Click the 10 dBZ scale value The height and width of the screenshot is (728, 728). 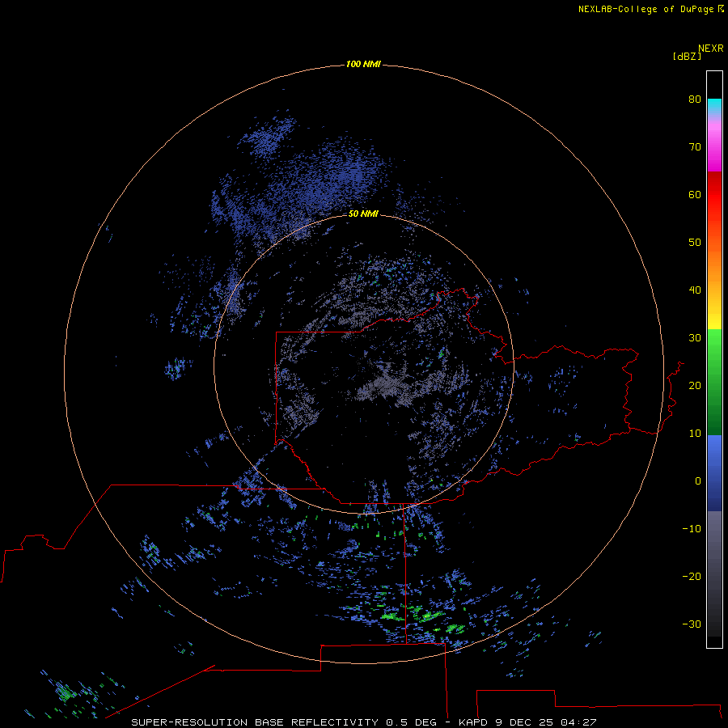pos(695,434)
